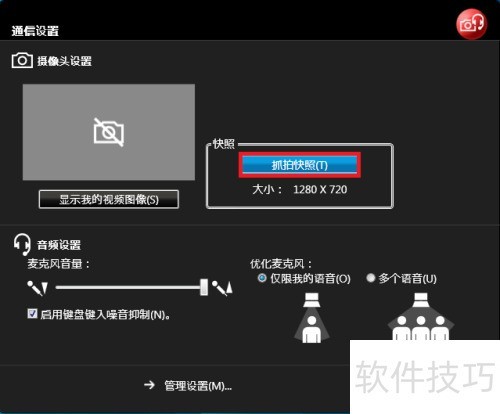Screen dimensions: 500x414
Task: Open 管理设置(M)... link
Action: [x=198, y=386]
